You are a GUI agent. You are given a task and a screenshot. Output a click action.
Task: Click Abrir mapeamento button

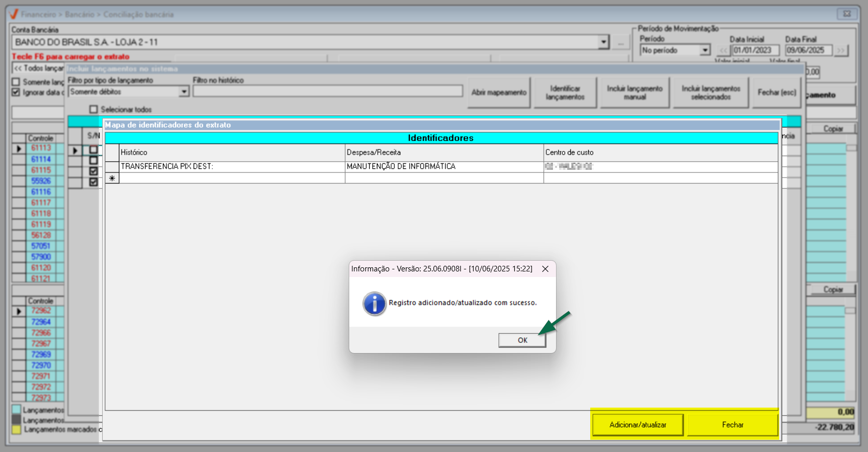pyautogui.click(x=499, y=92)
